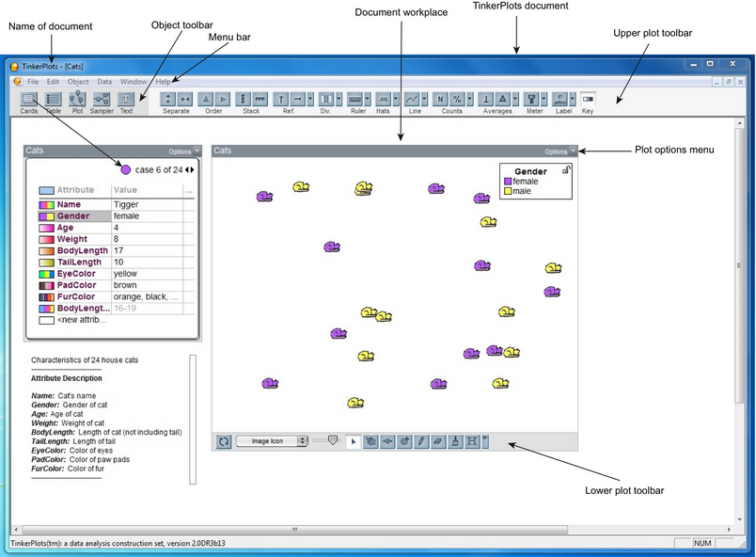Screen dimensions: 756x557
Task: Open the Edit menu
Action: point(53,82)
